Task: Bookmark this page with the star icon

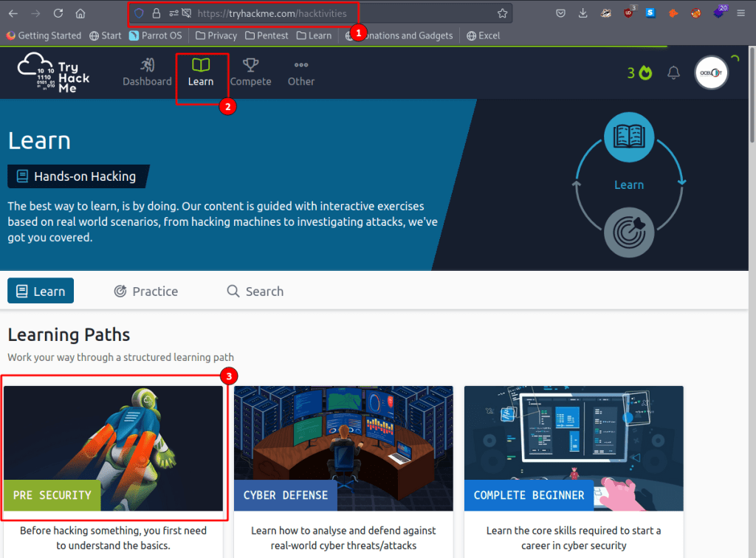Action: pos(502,13)
